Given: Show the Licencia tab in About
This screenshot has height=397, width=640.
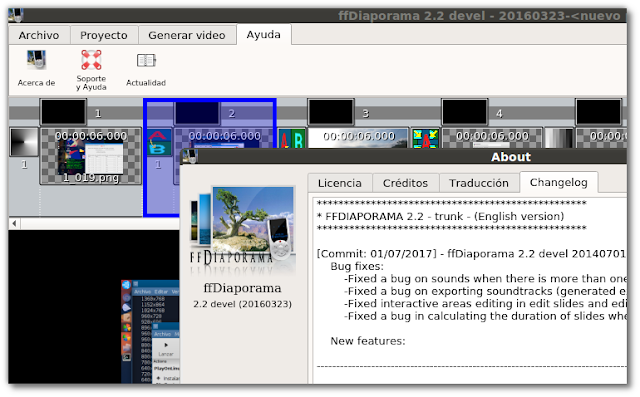Looking at the screenshot, I should click(x=340, y=183).
